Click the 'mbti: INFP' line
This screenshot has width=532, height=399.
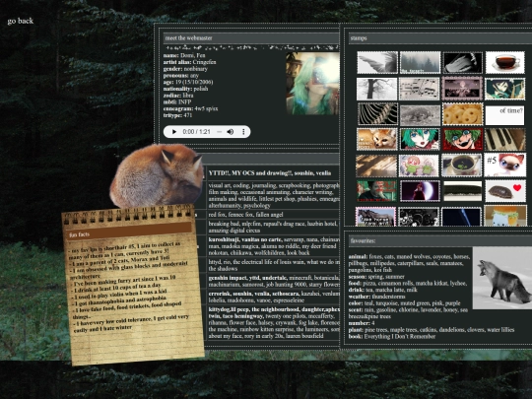click(x=177, y=101)
